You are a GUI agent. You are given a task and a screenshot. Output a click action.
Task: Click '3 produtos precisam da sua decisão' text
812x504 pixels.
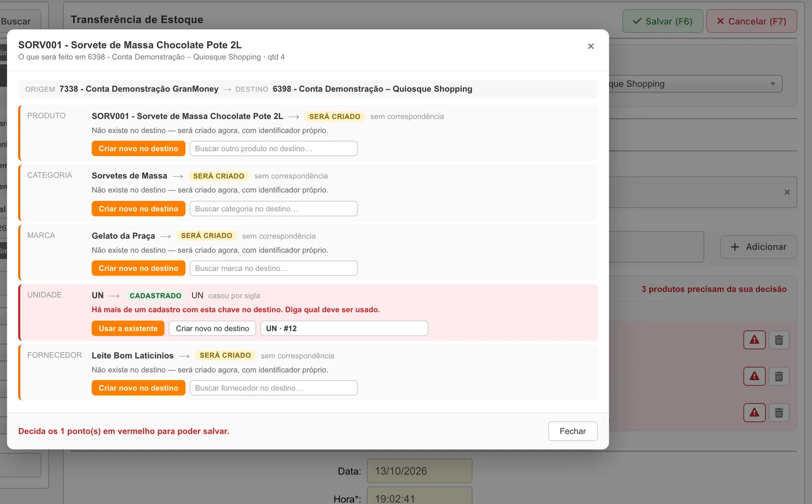tap(714, 289)
